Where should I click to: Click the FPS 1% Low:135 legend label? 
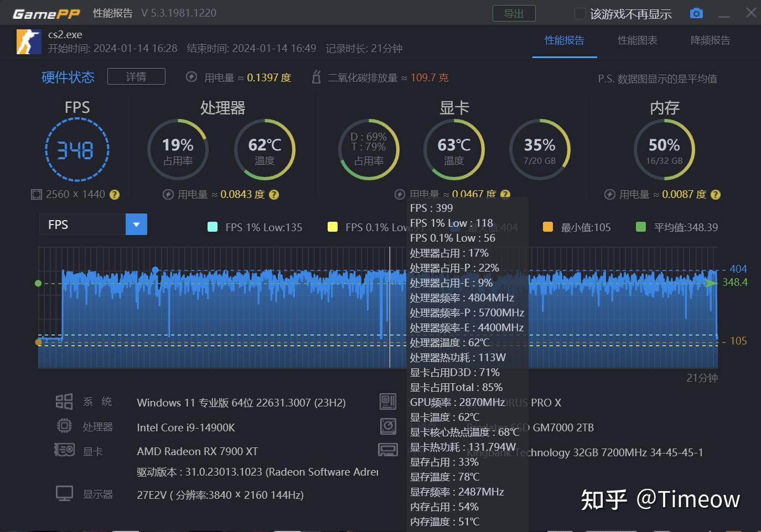pyautogui.click(x=264, y=227)
